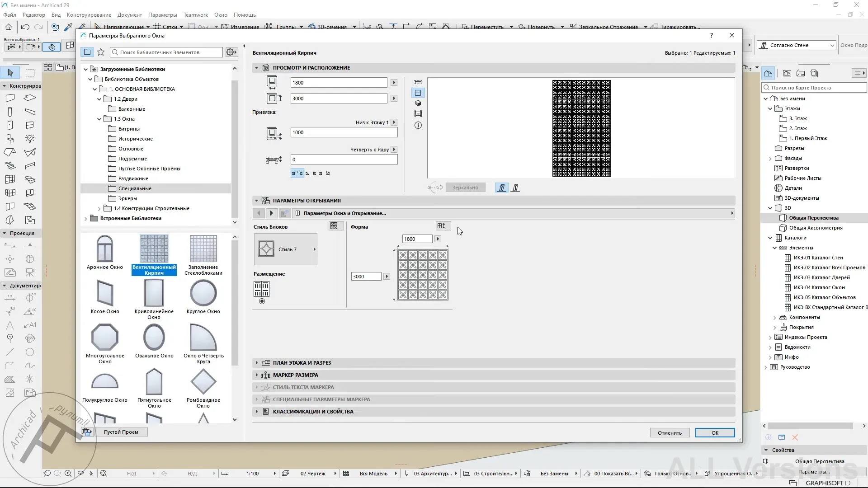868x488 pixels.
Task: Open Параметры Окна и Открывание page list
Action: 514,213
